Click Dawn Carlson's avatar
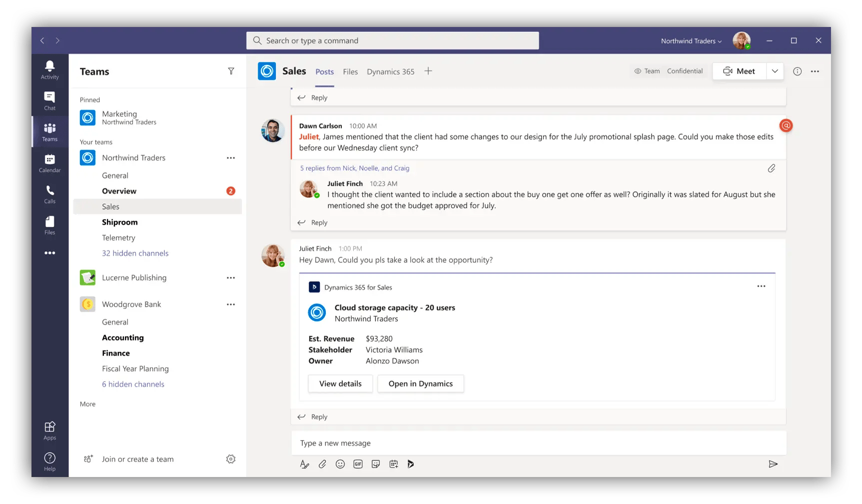 coord(273,130)
